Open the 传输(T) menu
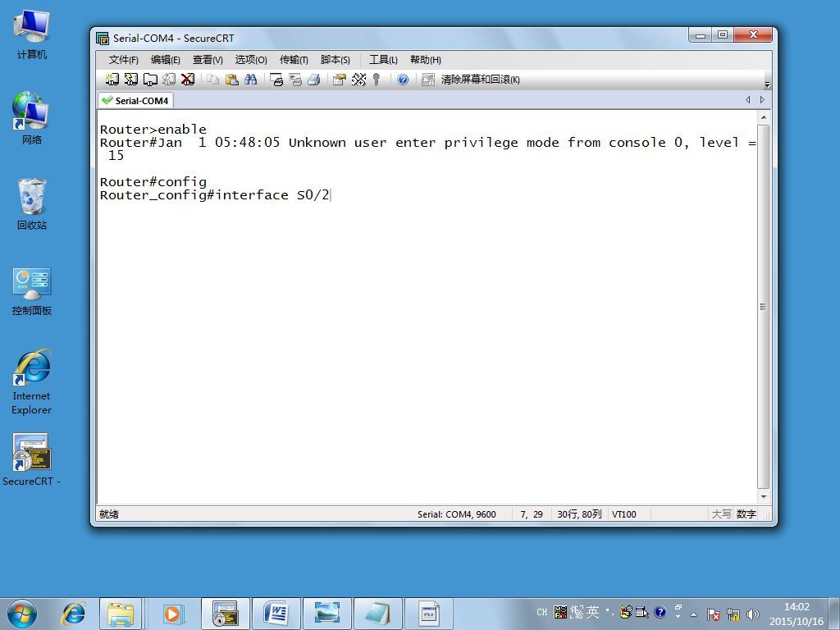This screenshot has height=630, width=840. pyautogui.click(x=294, y=59)
